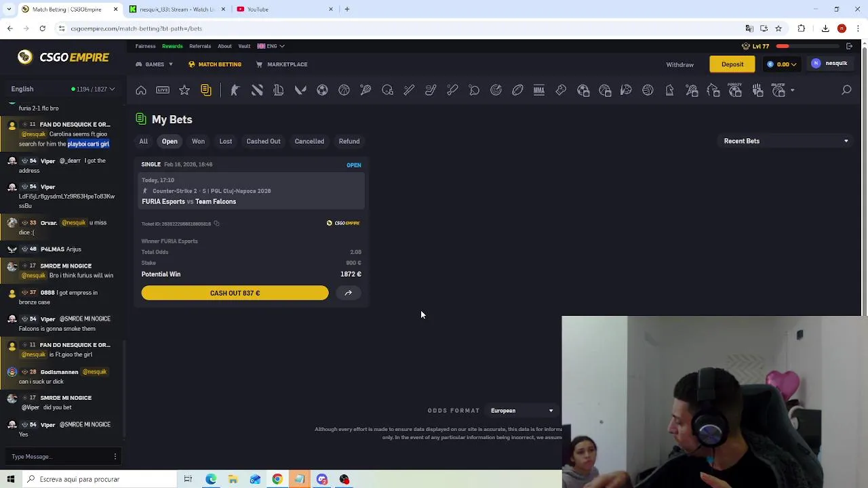This screenshot has height=488, width=868.
Task: Open the European odds format dropdown
Action: pos(521,411)
